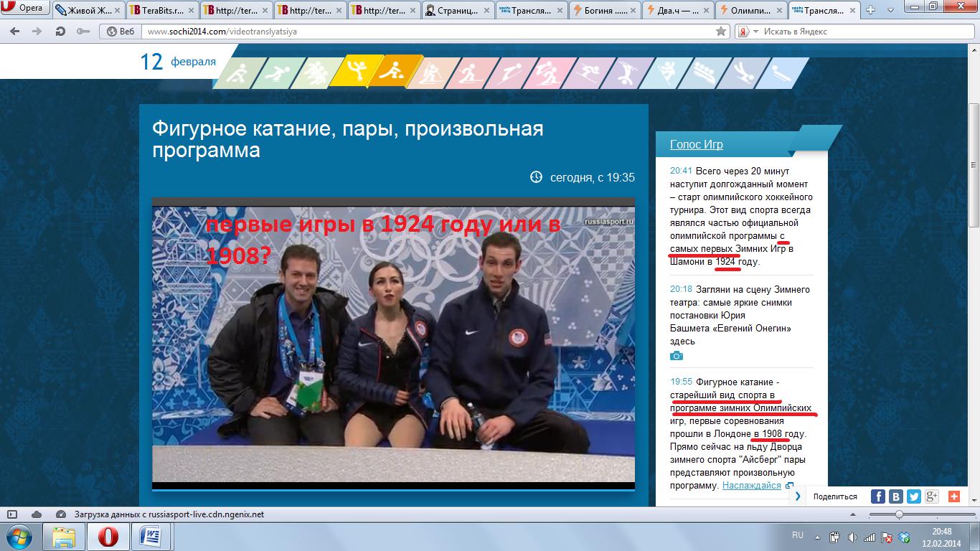Select the yellow figure skating sport icon
Screen dimensions: 980x551
(357, 72)
